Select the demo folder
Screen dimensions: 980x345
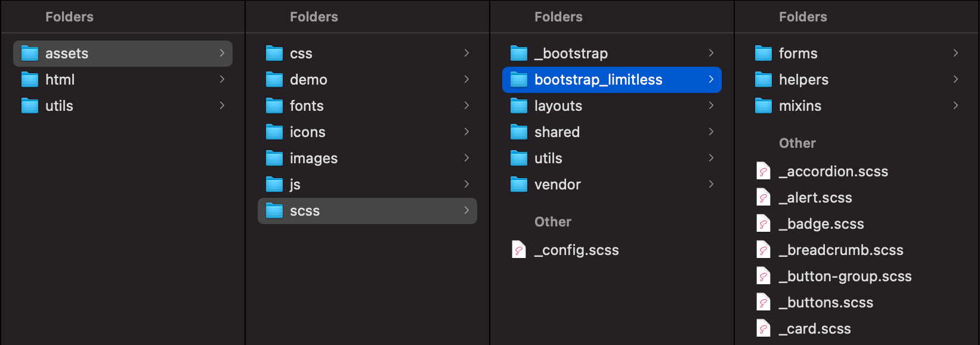(308, 80)
